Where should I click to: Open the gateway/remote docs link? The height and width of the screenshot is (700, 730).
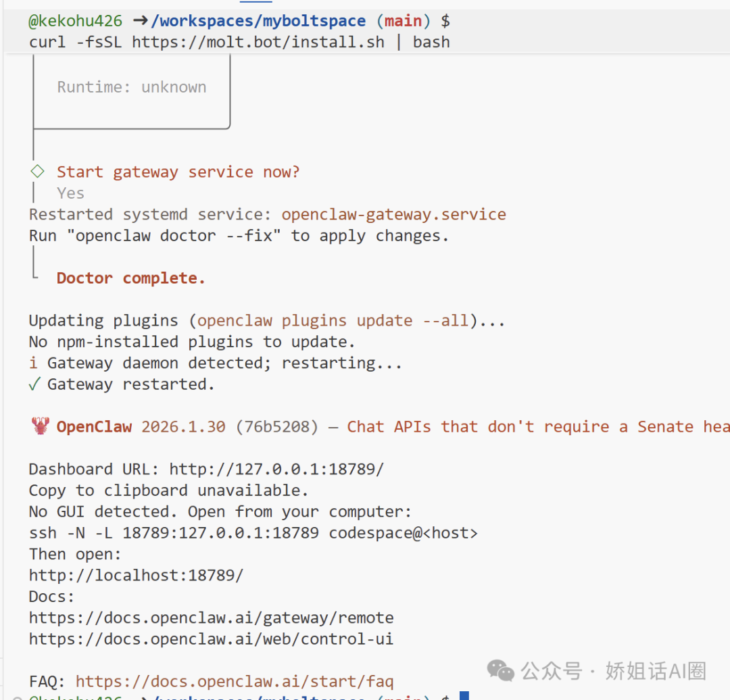[x=211, y=618]
